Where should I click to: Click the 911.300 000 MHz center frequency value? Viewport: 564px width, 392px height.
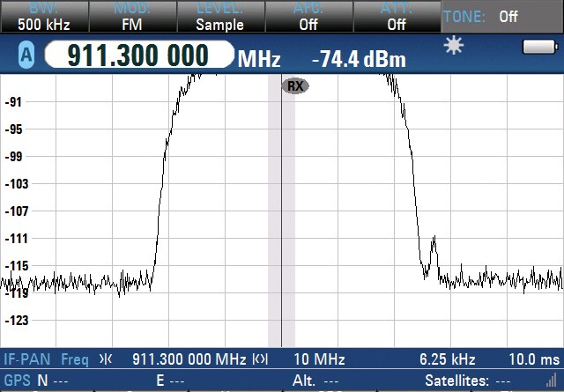click(189, 359)
